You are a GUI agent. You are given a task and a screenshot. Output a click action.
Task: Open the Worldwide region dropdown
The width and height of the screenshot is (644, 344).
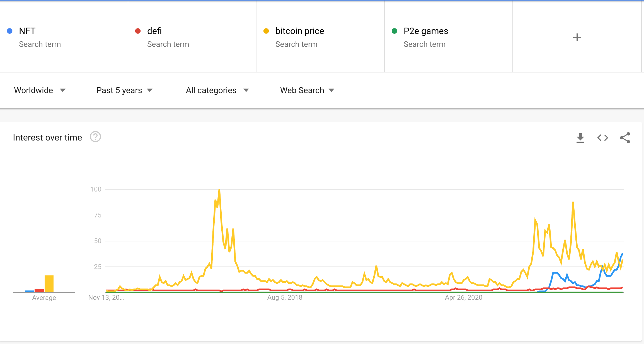click(40, 90)
